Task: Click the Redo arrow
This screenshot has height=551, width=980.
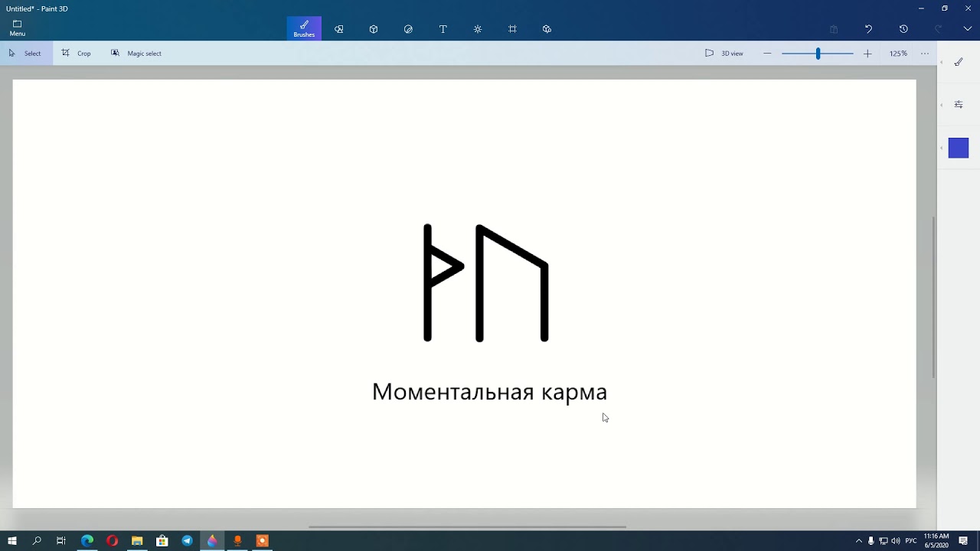Action: pyautogui.click(x=938, y=29)
